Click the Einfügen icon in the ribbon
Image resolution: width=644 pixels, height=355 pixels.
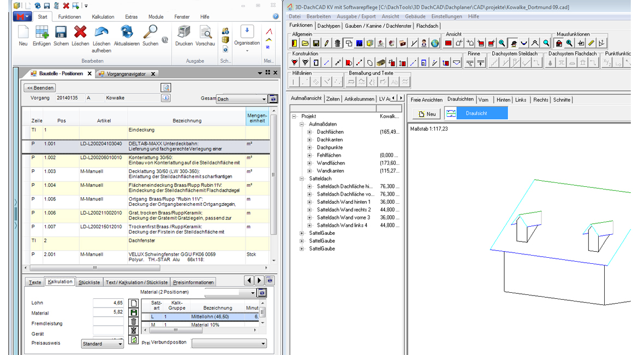[x=41, y=33]
